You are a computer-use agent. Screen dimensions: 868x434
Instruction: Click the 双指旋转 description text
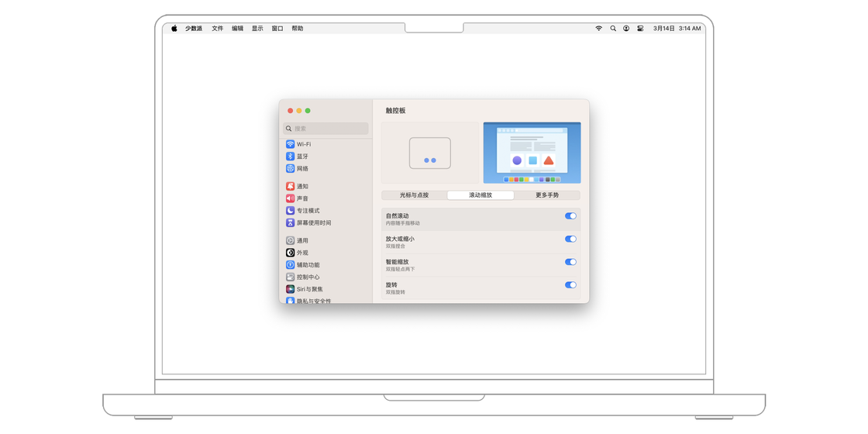pos(395,292)
